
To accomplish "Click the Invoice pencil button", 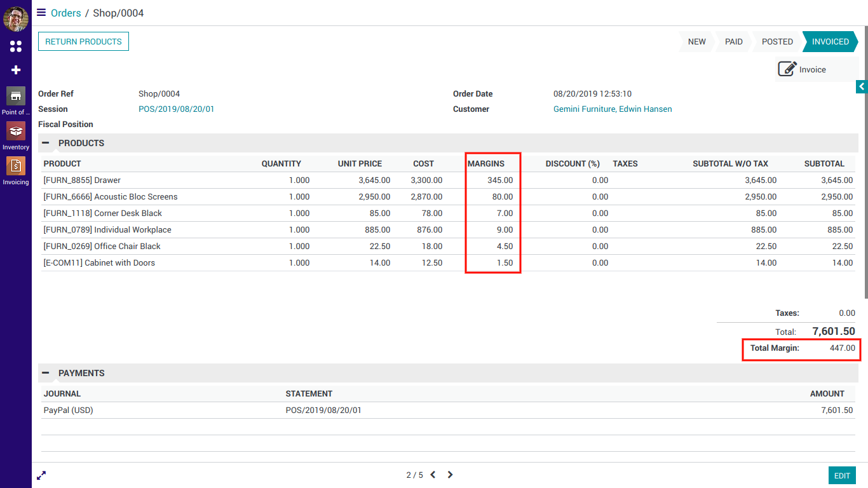I will pyautogui.click(x=803, y=69).
